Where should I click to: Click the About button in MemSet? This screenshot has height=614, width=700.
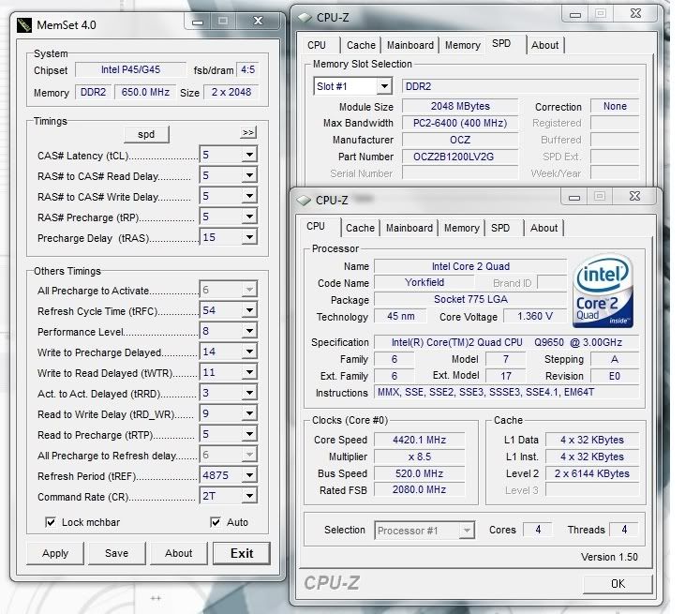tap(179, 554)
